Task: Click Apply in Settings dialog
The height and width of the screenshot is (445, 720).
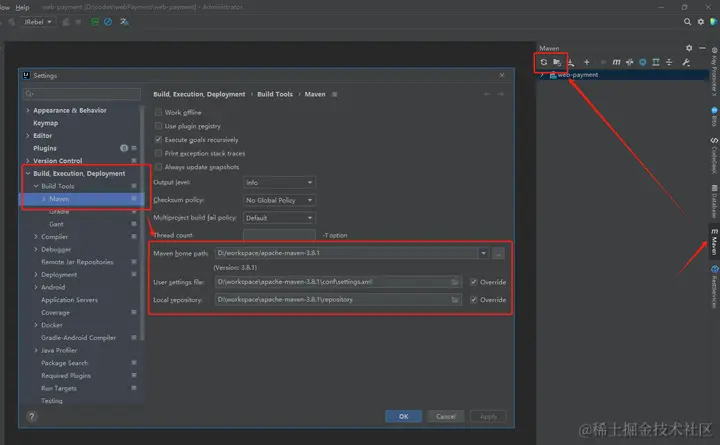Action: (489, 416)
